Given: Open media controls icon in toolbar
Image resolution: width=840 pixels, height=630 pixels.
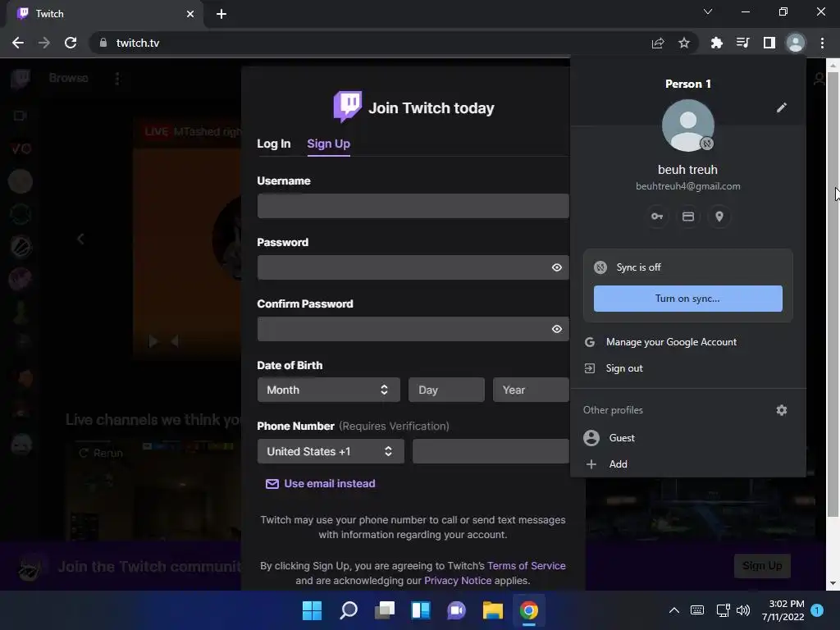Looking at the screenshot, I should tap(742, 43).
